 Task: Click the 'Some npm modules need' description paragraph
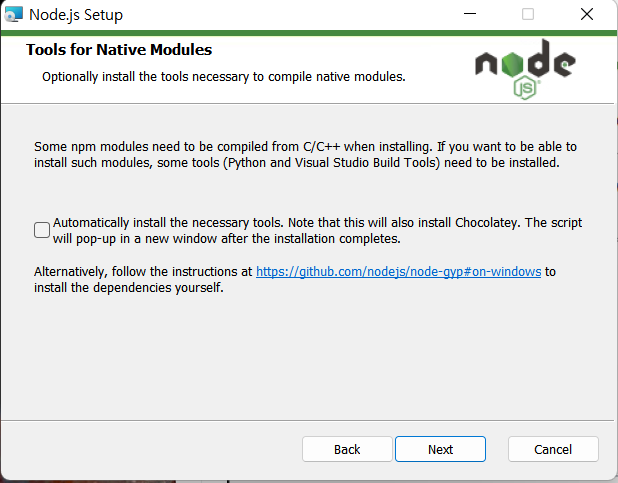pyautogui.click(x=305, y=155)
